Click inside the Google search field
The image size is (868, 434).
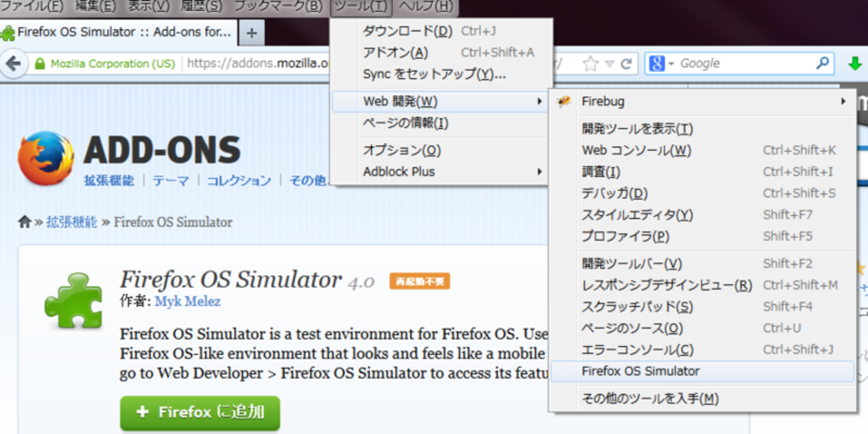(744, 64)
